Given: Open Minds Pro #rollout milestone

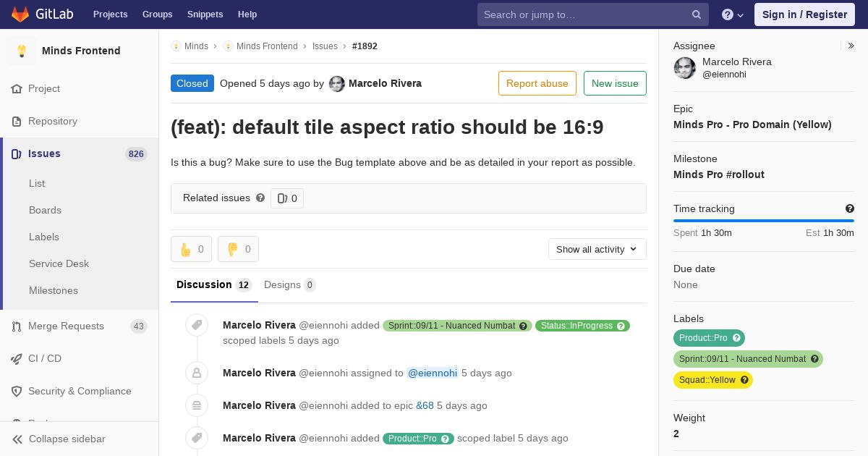Looking at the screenshot, I should coord(718,174).
